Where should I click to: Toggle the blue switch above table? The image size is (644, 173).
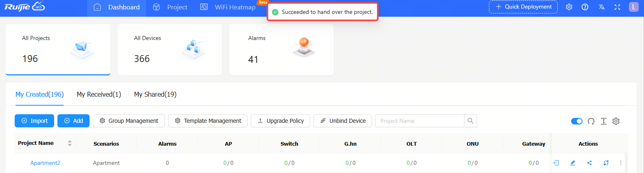576,121
